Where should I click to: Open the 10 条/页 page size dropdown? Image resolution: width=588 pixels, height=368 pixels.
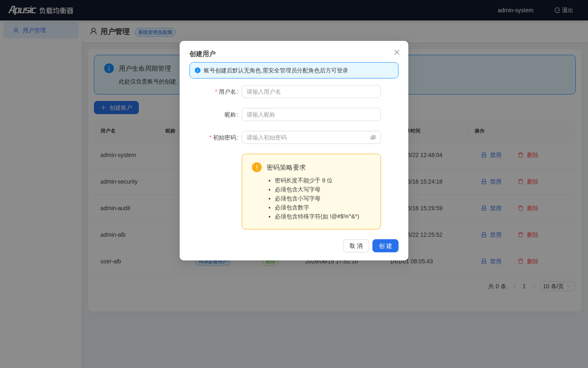pos(558,286)
